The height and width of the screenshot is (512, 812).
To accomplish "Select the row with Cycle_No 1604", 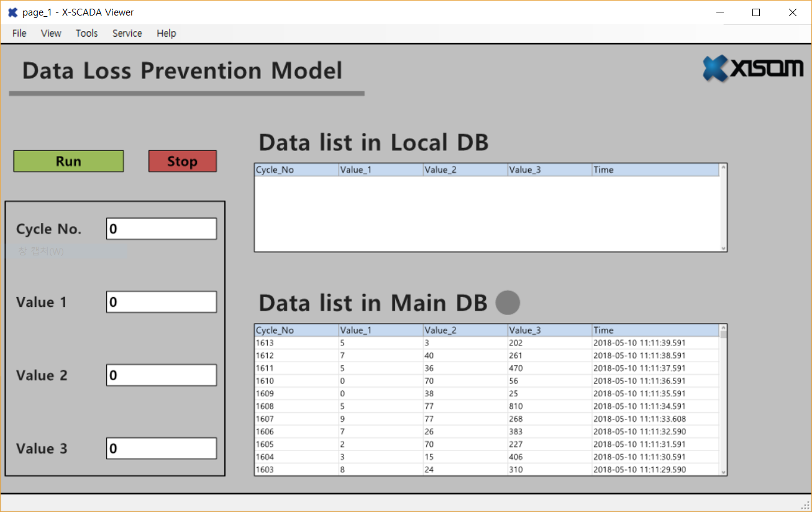I will (487, 457).
